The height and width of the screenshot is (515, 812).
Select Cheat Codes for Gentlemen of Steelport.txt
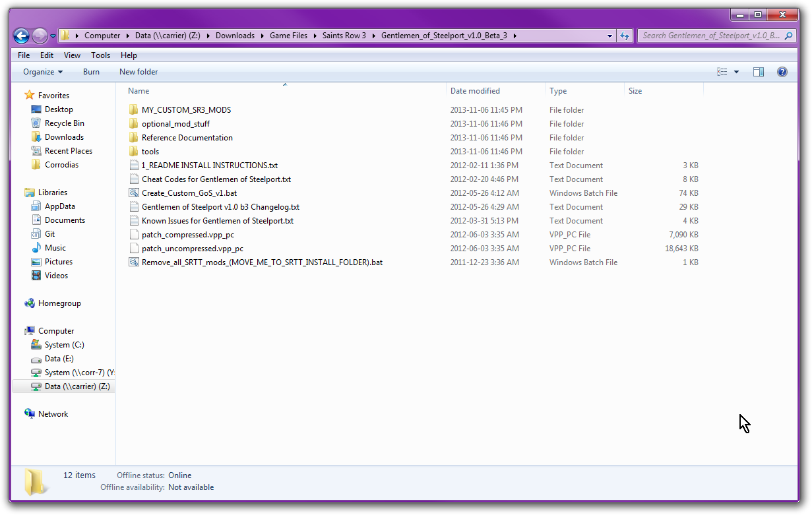[216, 179]
